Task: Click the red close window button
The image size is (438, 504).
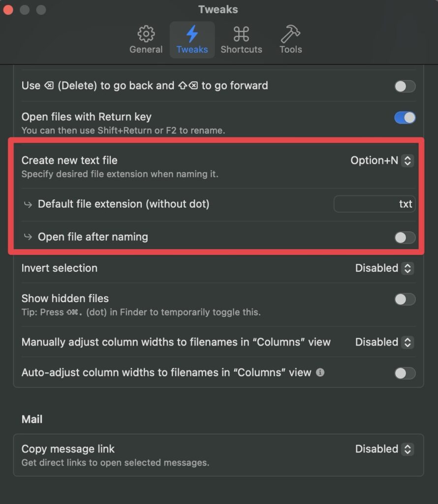Action: (x=8, y=10)
